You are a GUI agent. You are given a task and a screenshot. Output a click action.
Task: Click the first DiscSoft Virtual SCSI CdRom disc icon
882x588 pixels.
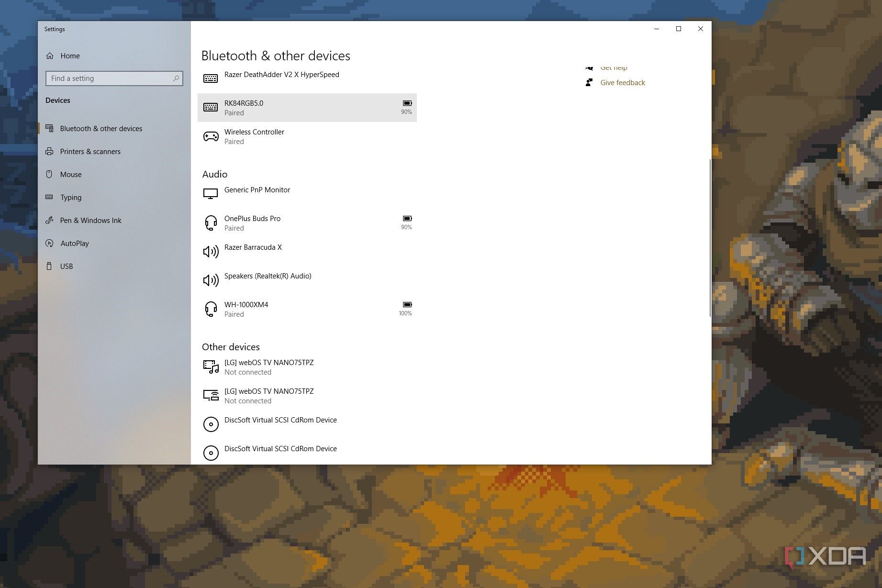pyautogui.click(x=211, y=424)
